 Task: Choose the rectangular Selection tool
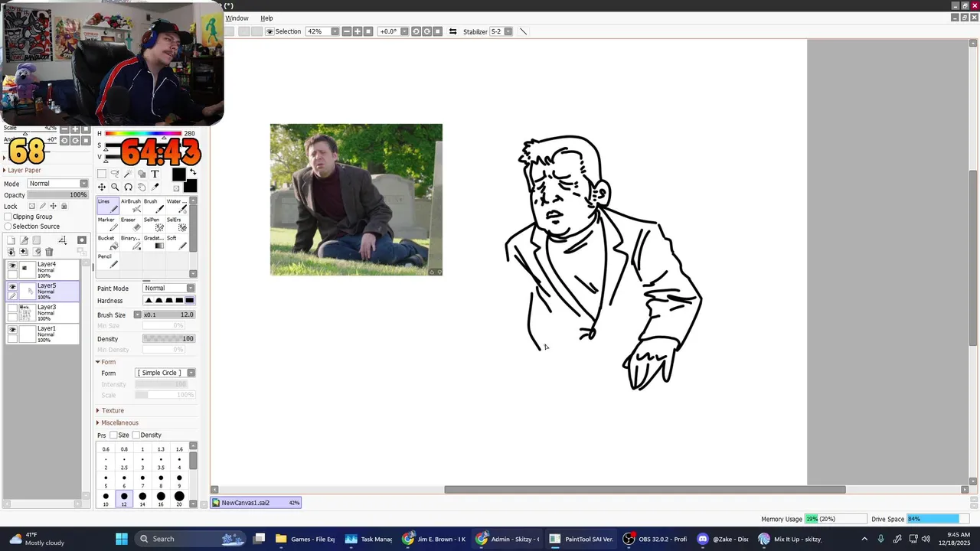click(102, 174)
